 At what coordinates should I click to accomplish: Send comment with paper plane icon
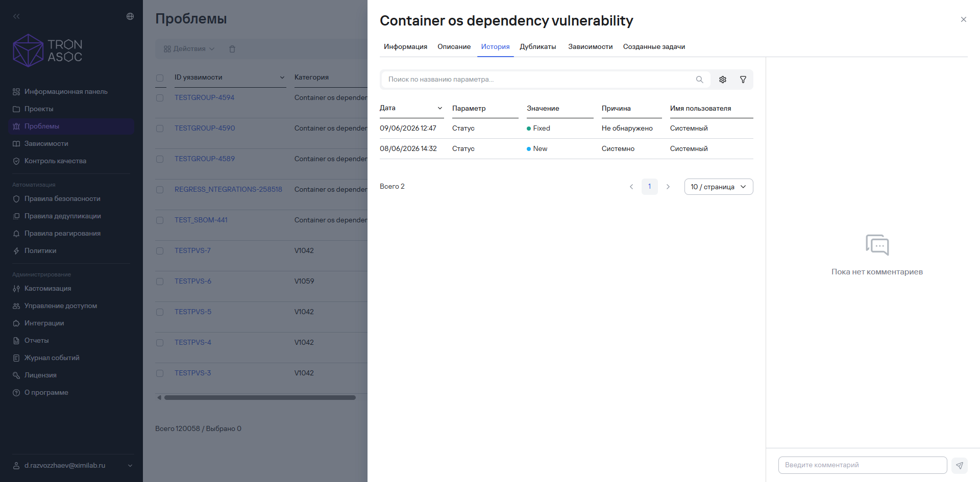(960, 465)
